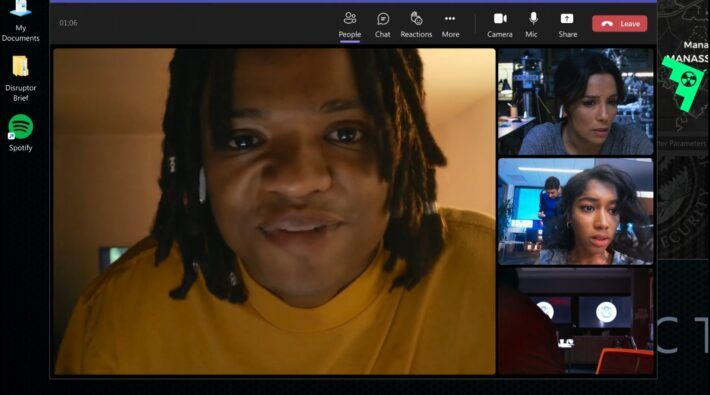
Task: Share your screen icon
Action: click(567, 19)
